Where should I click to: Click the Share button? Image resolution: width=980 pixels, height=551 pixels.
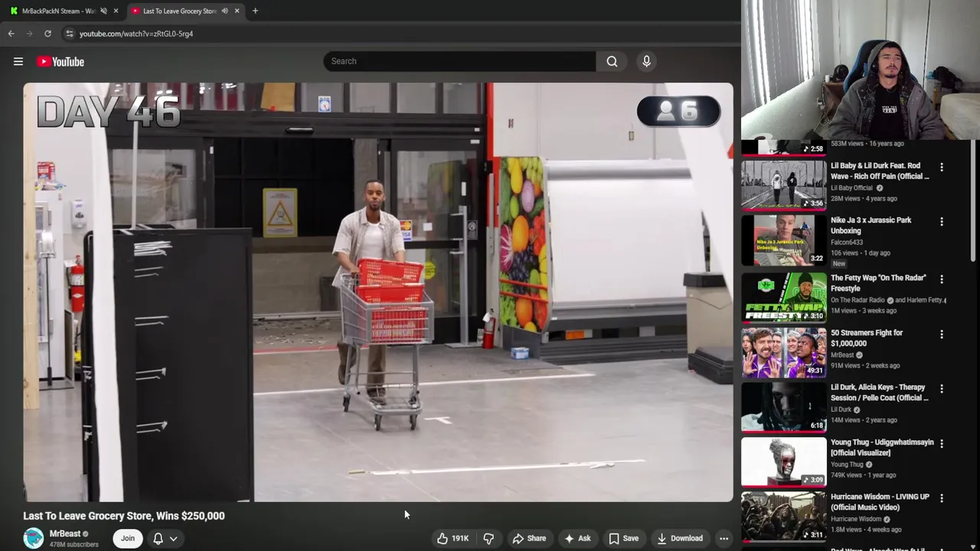[x=529, y=538]
